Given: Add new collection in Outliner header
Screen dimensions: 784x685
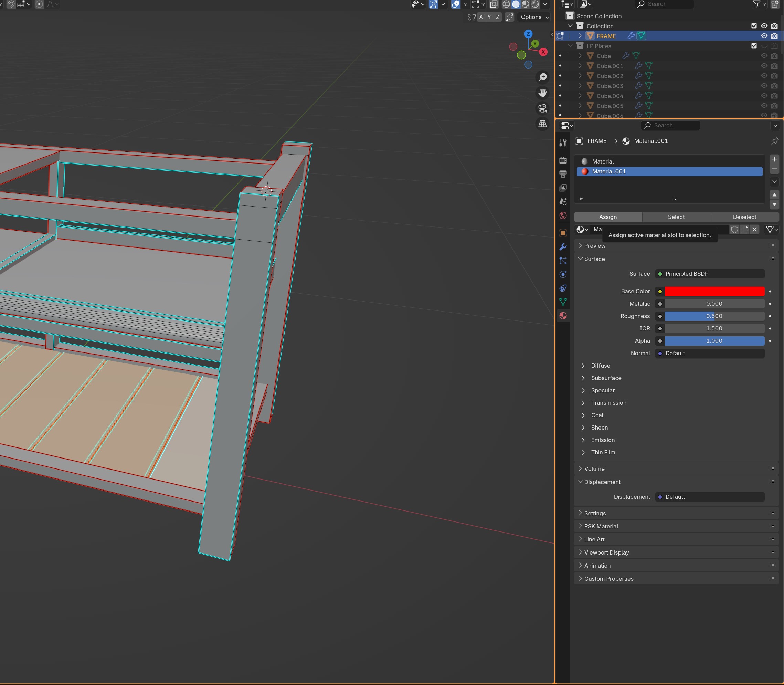Looking at the screenshot, I should 775,4.
